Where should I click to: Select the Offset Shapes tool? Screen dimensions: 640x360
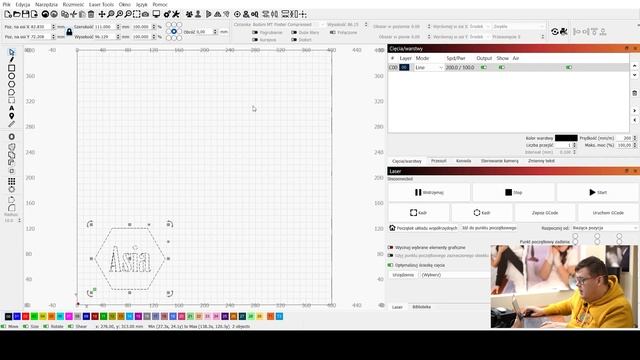11,137
